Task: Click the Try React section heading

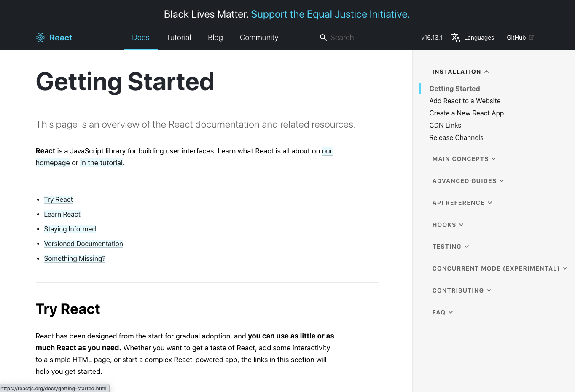Action: point(68,309)
